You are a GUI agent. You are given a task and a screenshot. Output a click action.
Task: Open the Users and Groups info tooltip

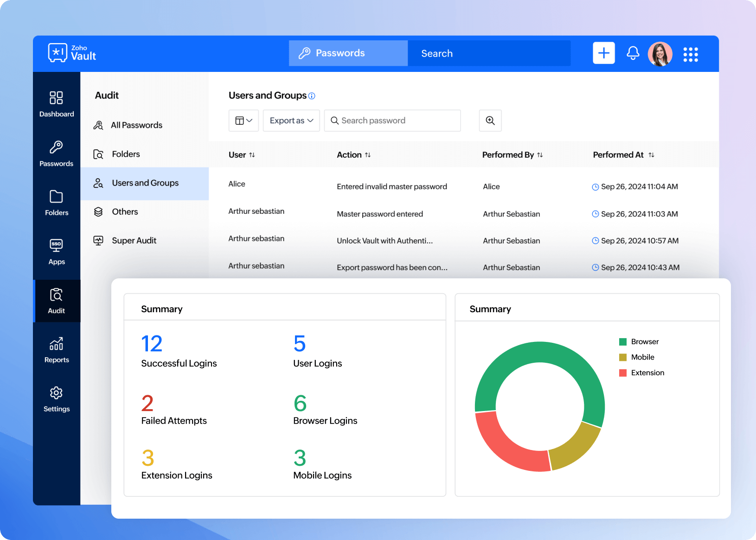click(312, 96)
